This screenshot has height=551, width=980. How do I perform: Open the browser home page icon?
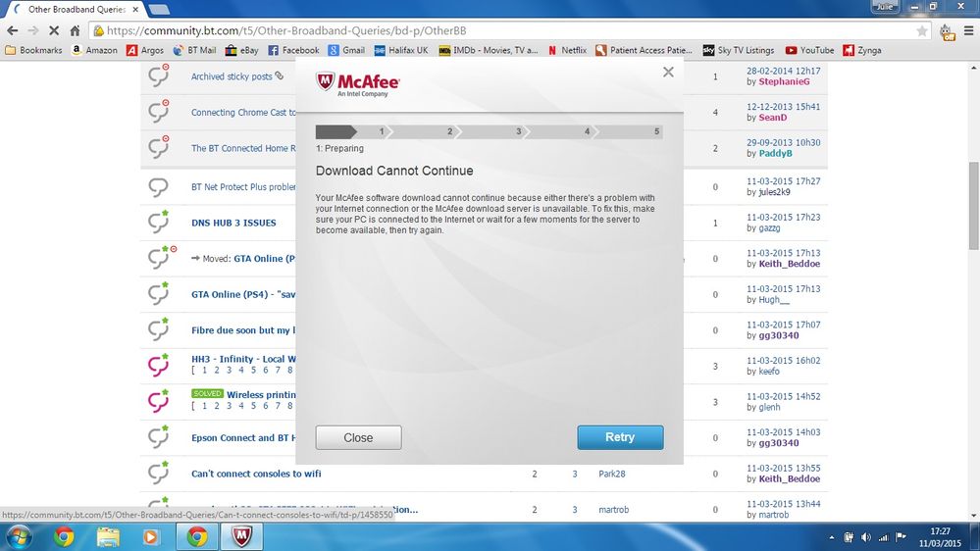click(75, 30)
